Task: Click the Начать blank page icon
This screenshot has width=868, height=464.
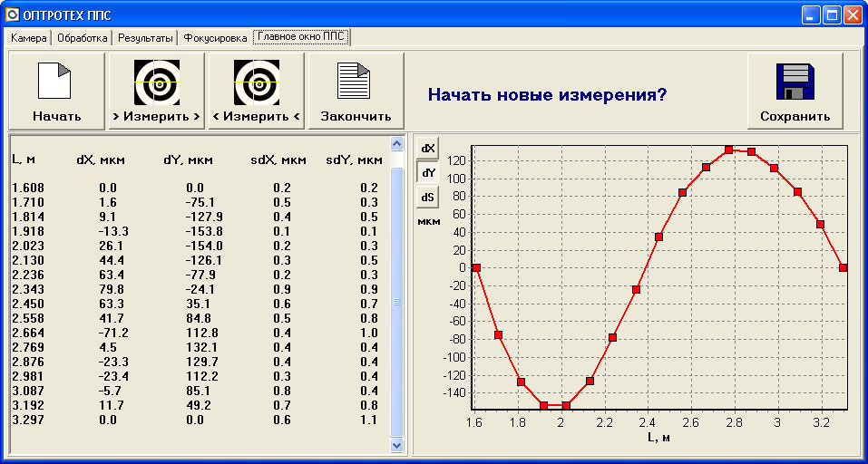Action: 54,80
